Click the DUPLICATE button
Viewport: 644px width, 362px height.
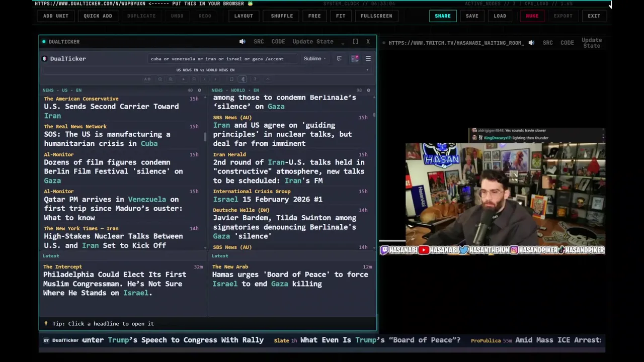141,16
